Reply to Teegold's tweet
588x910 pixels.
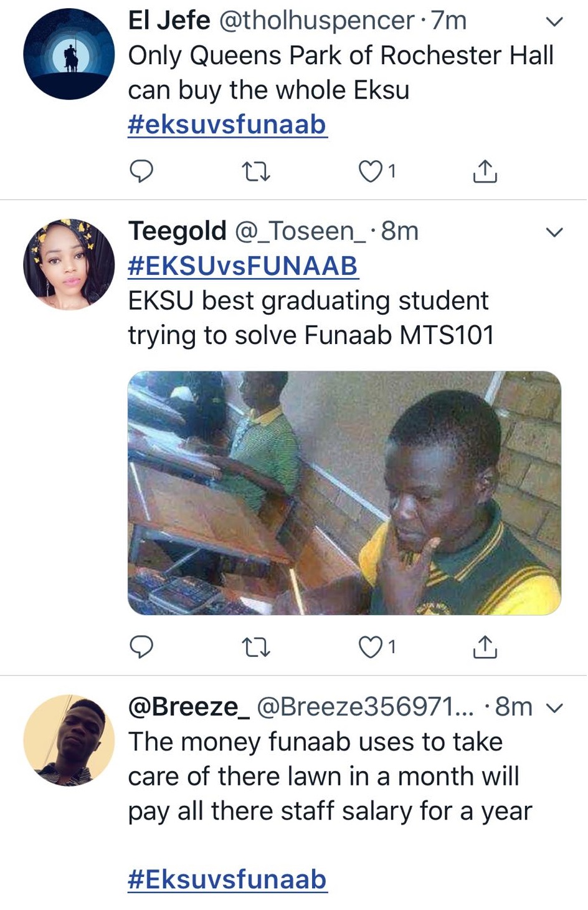click(141, 647)
